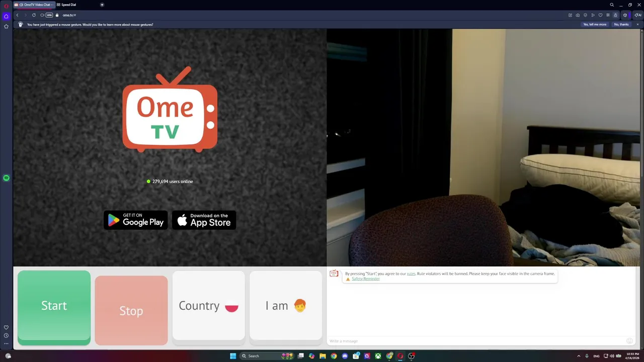Click the edit page icon in toolbar
Screen dimensions: 644x362
pos(570,15)
